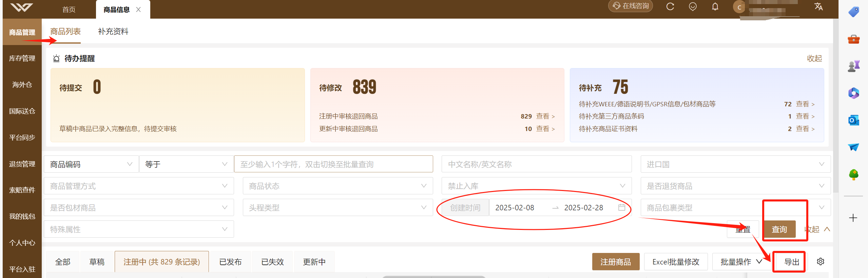Viewport: 868px width, 278px height.
Task: Click the 导出 export button
Action: pos(792,262)
